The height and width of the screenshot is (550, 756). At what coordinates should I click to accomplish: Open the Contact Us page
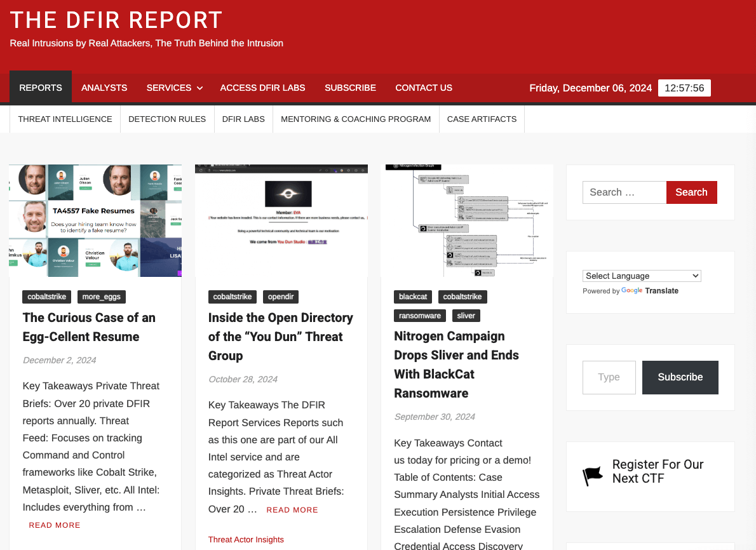423,88
